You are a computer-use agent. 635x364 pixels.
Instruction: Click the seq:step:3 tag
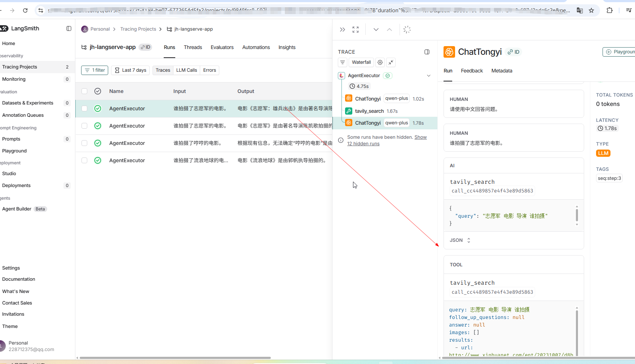(x=609, y=178)
